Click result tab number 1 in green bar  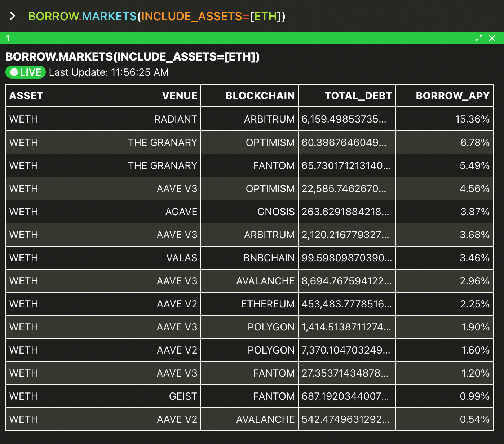click(8, 38)
